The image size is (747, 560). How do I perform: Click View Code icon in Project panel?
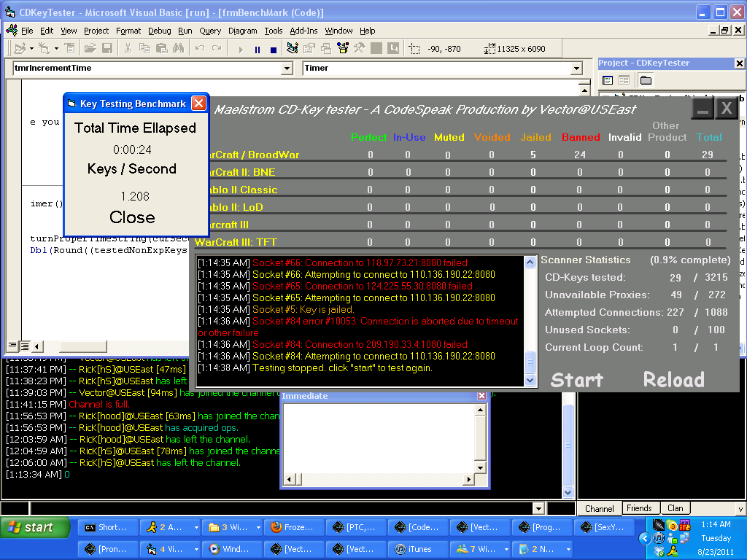pos(608,80)
